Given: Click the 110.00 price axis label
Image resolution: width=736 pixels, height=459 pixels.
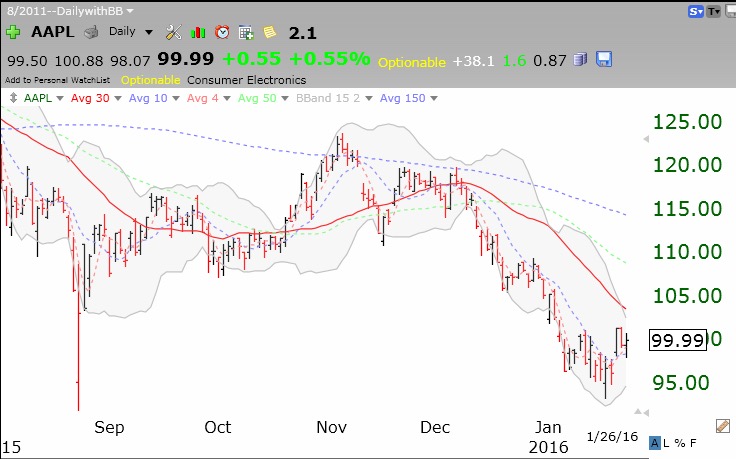Looking at the screenshot, I should coord(687,252).
